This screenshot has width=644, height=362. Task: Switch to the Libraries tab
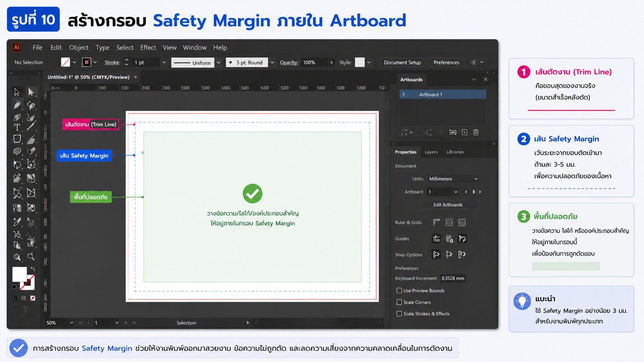tap(455, 152)
